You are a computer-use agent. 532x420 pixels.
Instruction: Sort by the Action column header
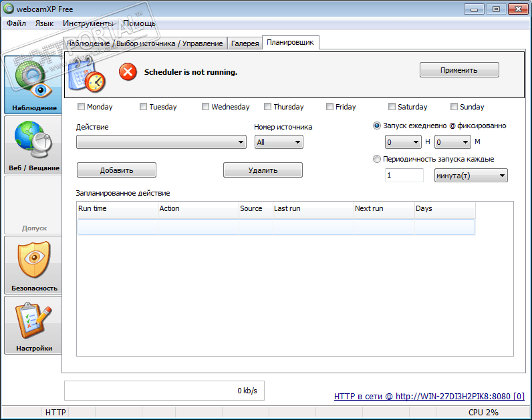tap(198, 209)
